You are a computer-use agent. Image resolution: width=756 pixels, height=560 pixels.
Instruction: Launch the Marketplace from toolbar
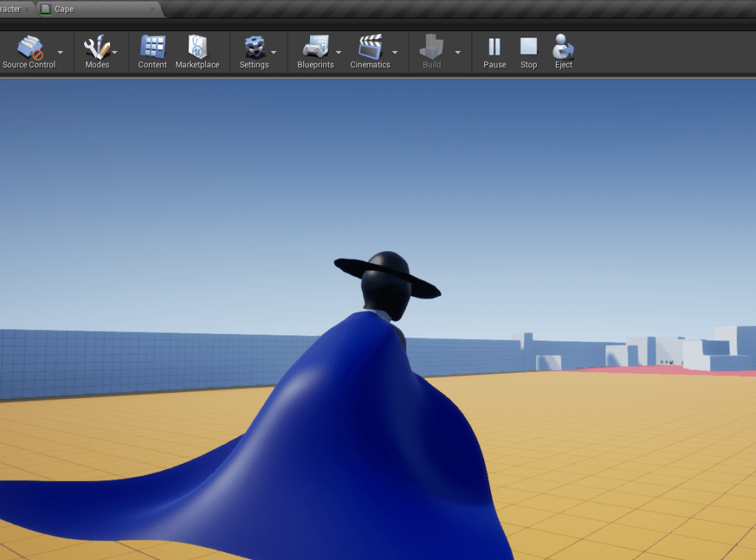coord(197,48)
